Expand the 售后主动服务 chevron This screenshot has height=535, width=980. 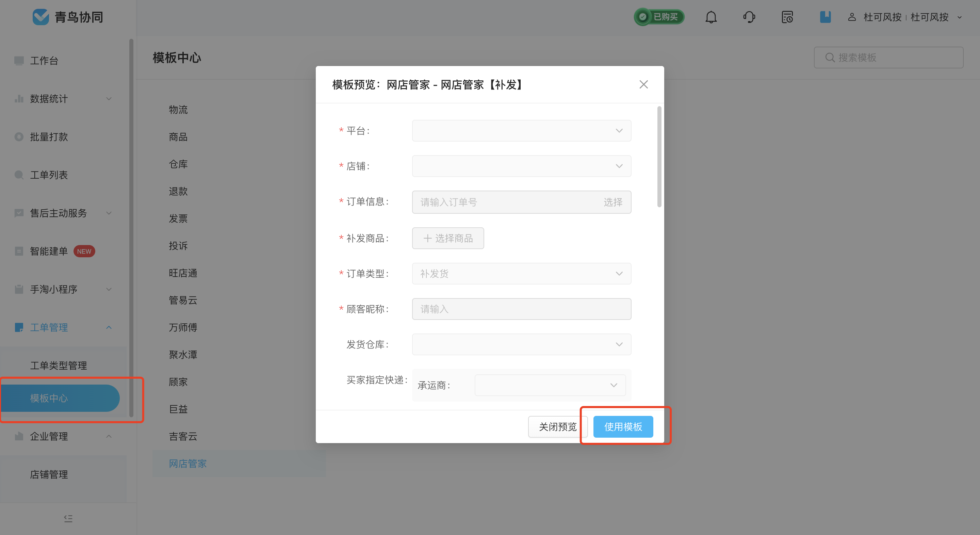[109, 213]
